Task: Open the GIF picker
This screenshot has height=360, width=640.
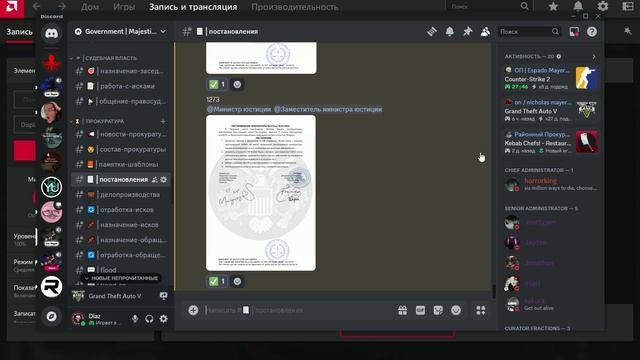Action: [x=420, y=310]
